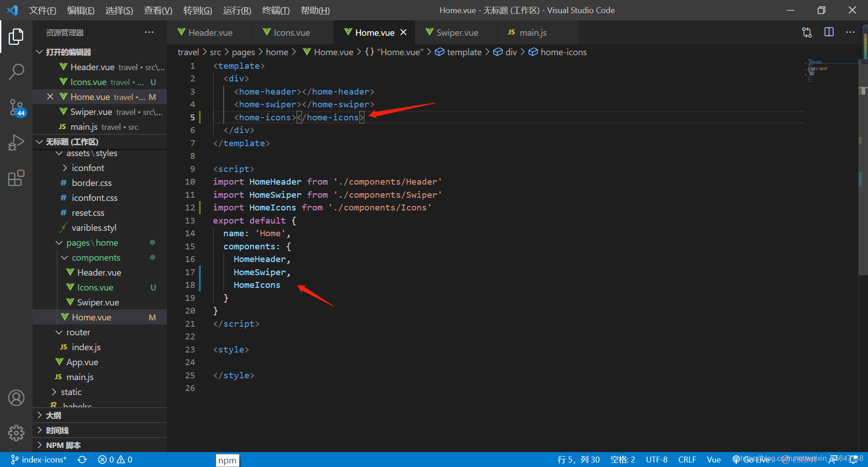Click the 'pages' breadcrumb segment

pyautogui.click(x=243, y=52)
